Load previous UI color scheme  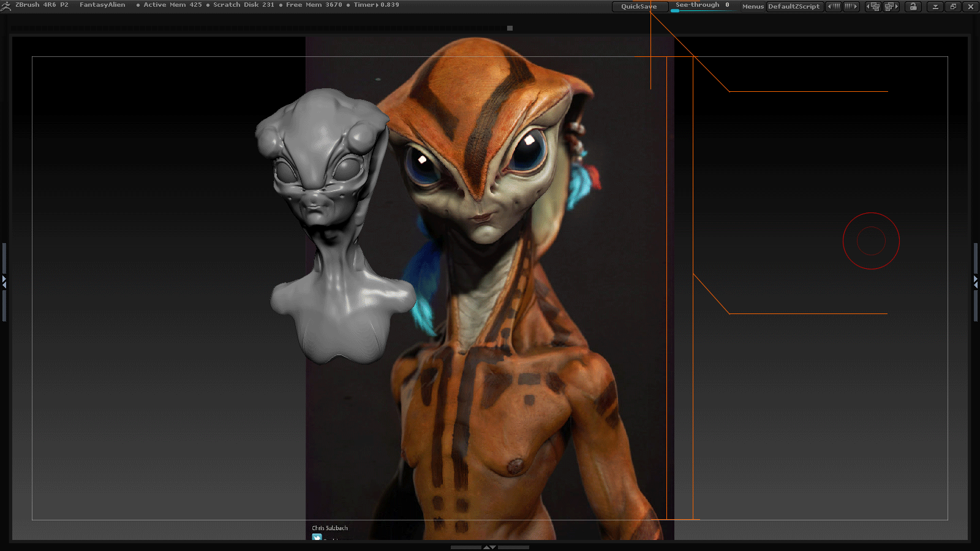point(834,7)
